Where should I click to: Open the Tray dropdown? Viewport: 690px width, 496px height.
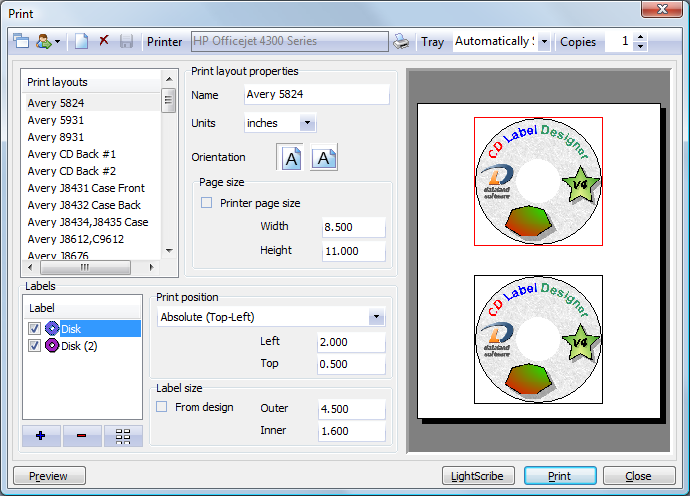(x=544, y=41)
